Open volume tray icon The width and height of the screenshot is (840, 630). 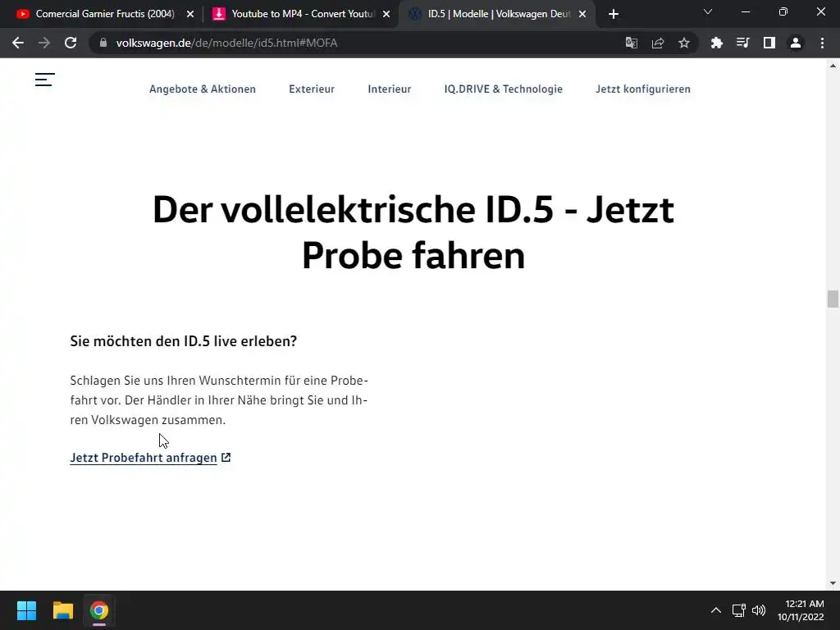click(759, 610)
